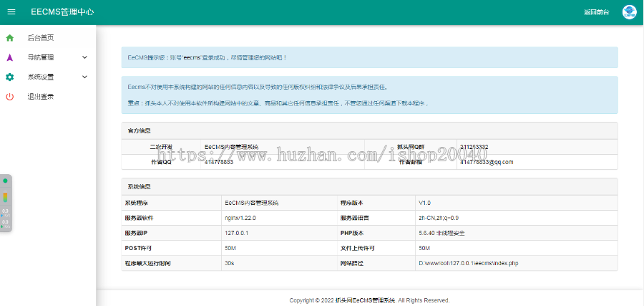Select the 系统程序 label cell
Viewport: 644px width, 306px height.
tap(172, 203)
